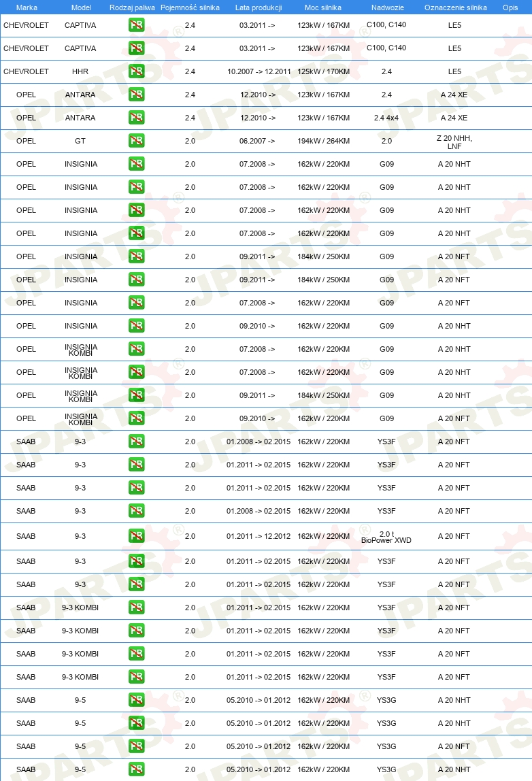Click the Pojemność silnika column header
Image resolution: width=532 pixels, height=781 pixels.
click(x=190, y=7)
